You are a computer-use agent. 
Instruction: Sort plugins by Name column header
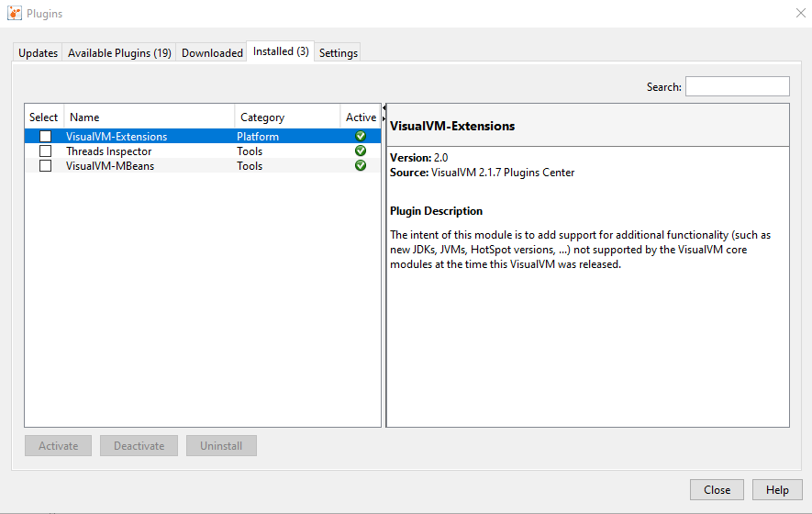click(149, 117)
